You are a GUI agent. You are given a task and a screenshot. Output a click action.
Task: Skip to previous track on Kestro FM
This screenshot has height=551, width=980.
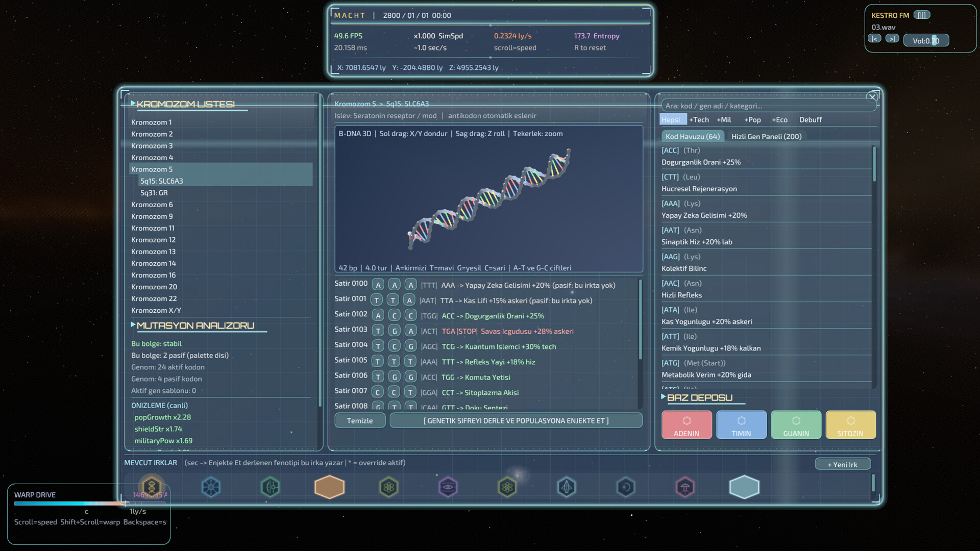(874, 39)
